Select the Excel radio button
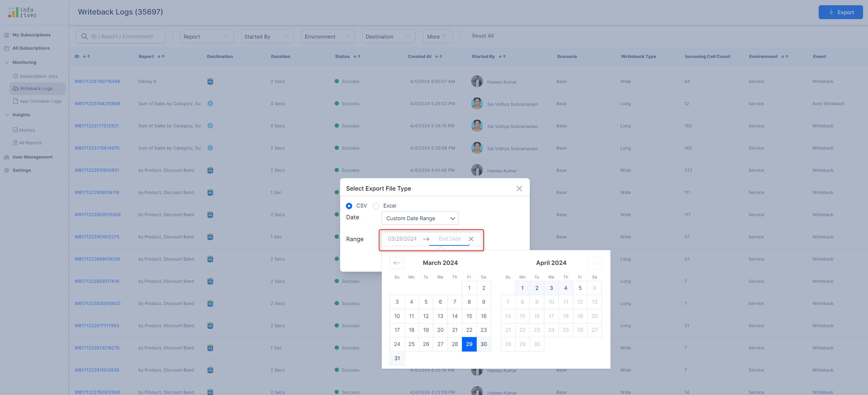 [x=376, y=206]
